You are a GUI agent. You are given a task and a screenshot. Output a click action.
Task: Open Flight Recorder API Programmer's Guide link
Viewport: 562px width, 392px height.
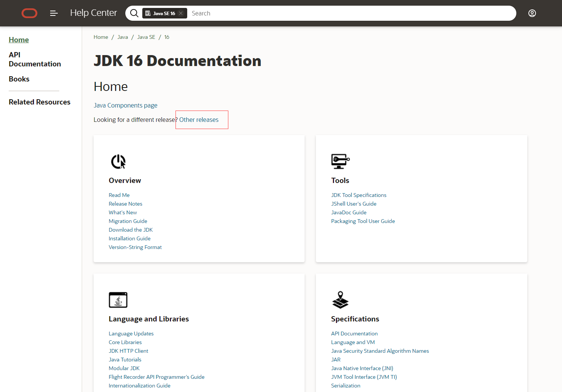[157, 377]
